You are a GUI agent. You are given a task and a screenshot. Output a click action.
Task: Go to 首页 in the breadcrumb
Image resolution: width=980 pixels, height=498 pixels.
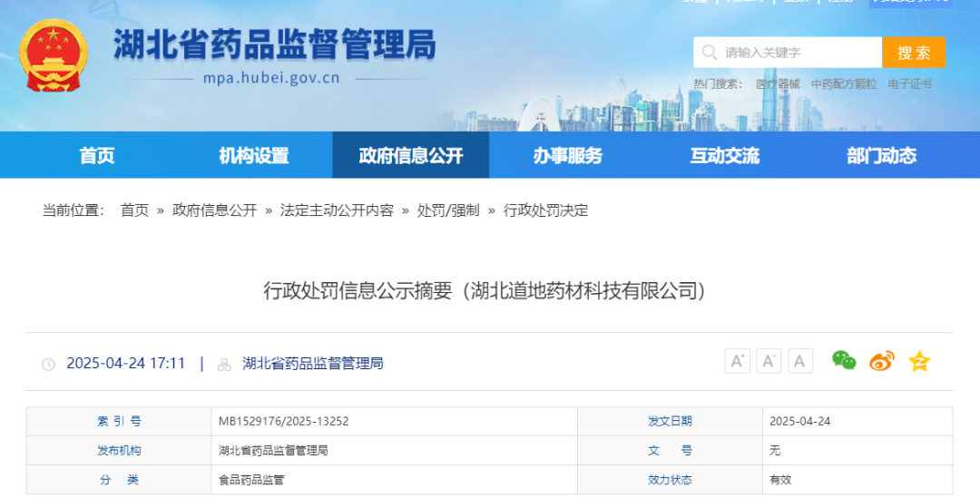coord(134,210)
